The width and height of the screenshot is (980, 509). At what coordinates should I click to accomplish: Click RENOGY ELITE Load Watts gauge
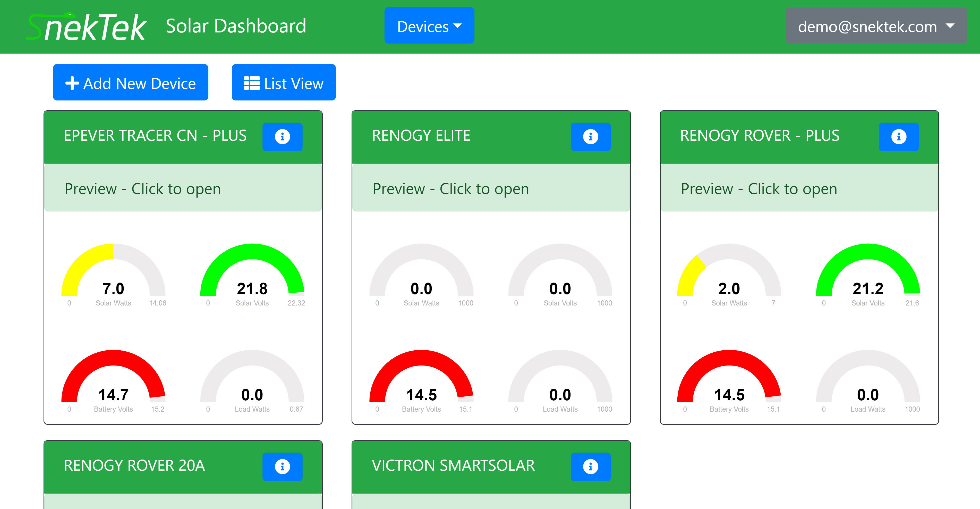pos(560,381)
